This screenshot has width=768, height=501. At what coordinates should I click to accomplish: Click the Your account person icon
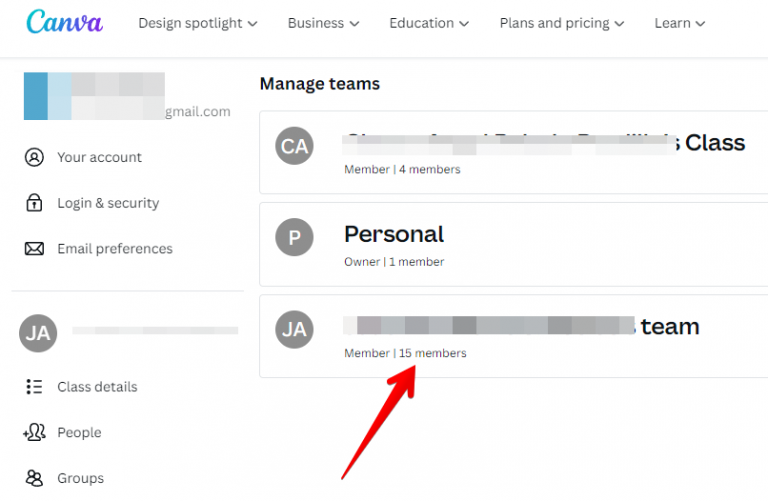point(35,157)
